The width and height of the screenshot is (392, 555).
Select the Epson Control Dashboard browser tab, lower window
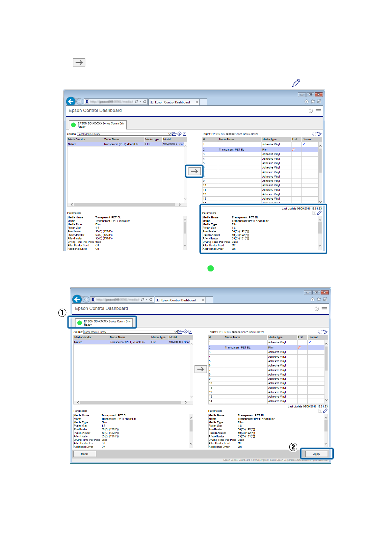pos(180,300)
